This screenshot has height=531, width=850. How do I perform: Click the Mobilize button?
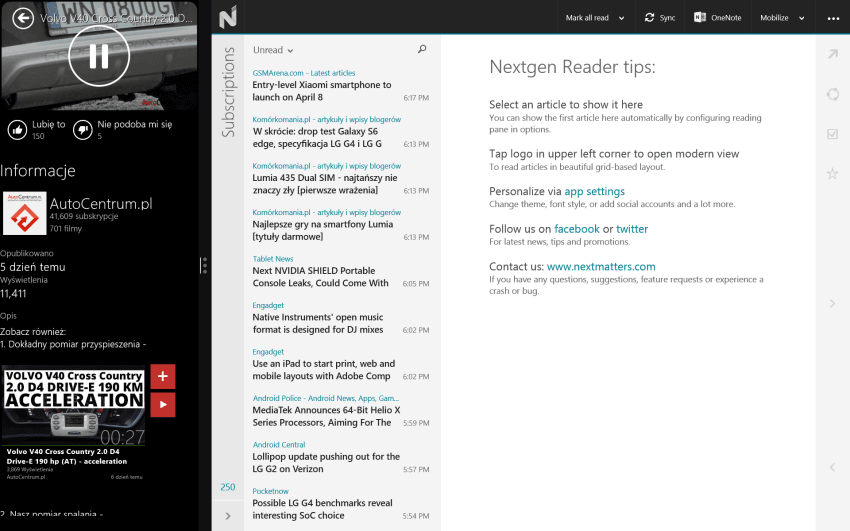coord(774,18)
